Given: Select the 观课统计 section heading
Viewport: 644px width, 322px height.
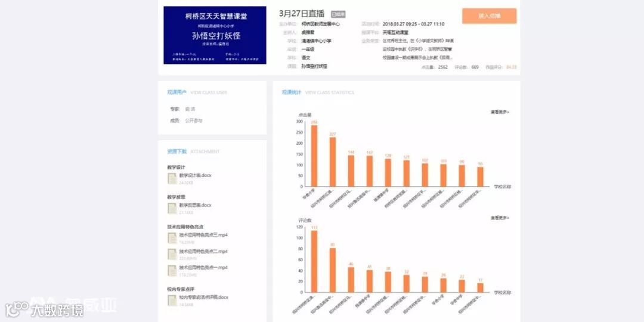Looking at the screenshot, I should pyautogui.click(x=291, y=92).
